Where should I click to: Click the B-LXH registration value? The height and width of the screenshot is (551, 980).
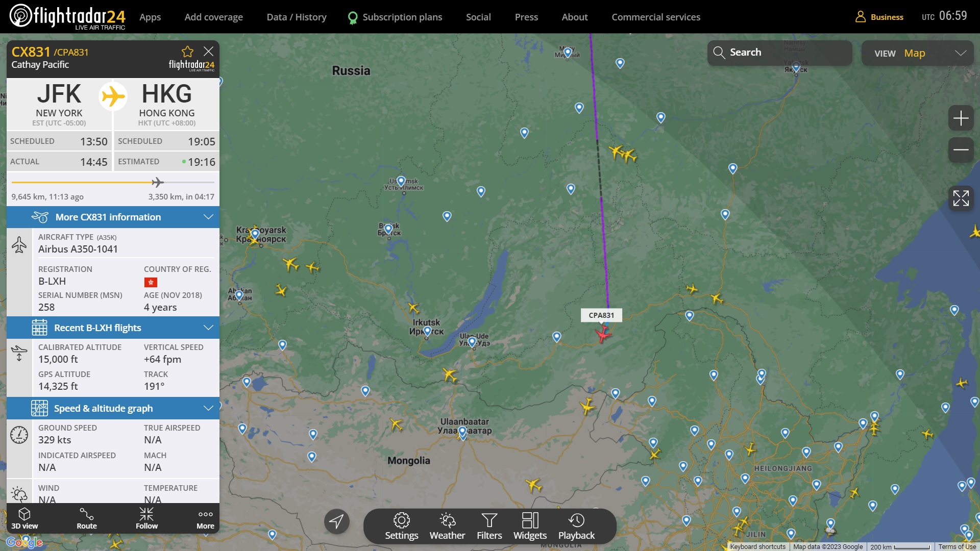(52, 281)
